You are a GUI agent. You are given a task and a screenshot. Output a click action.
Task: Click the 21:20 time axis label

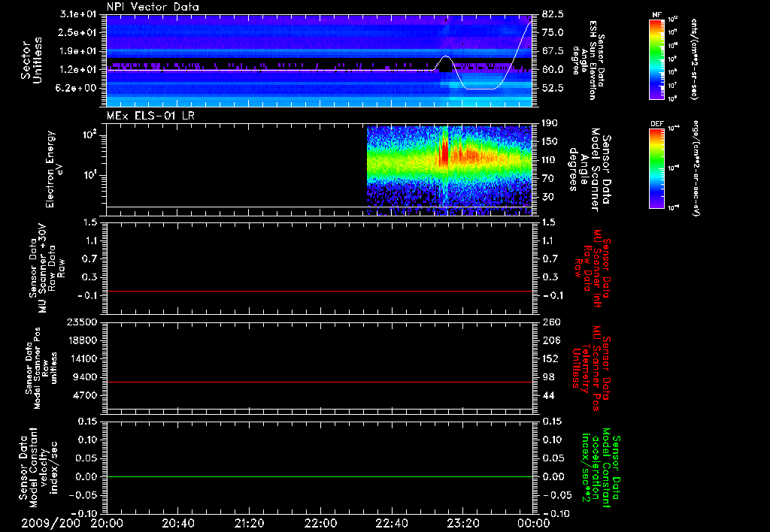point(250,523)
